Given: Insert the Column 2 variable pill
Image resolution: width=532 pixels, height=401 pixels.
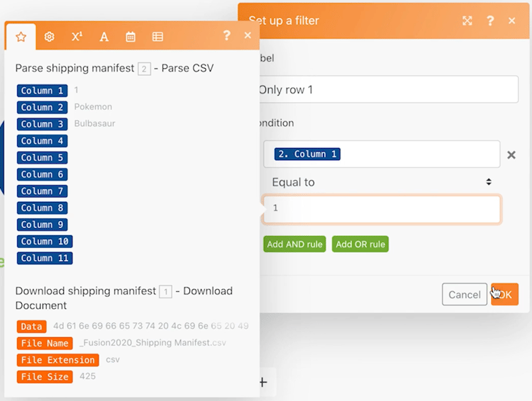Looking at the screenshot, I should point(42,107).
